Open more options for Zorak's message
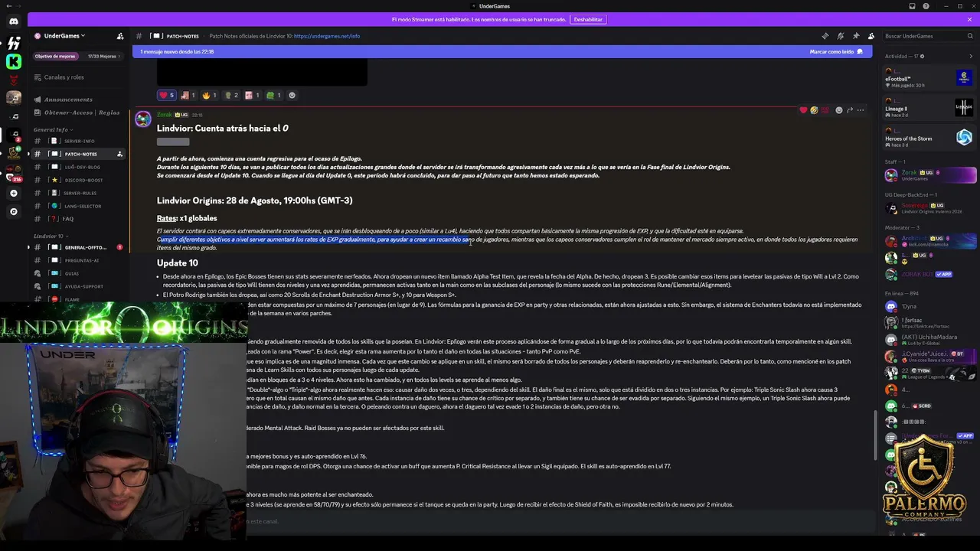The width and height of the screenshot is (980, 551). 861,110
